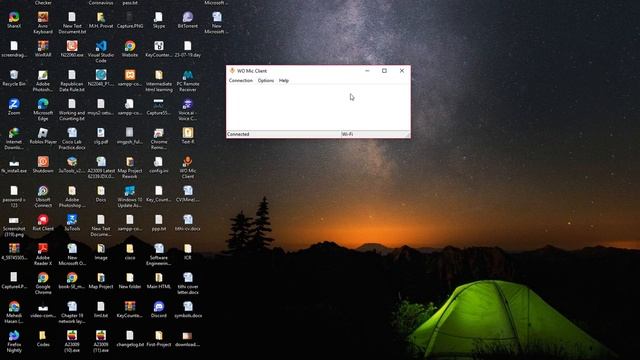Select the Intermediate html learning folder
The image size is (640, 360).
[x=159, y=81]
